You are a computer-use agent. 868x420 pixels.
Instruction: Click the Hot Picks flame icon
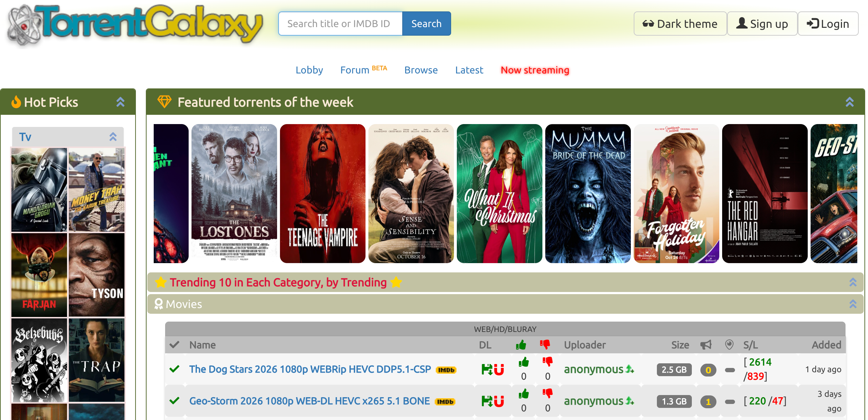(x=16, y=102)
